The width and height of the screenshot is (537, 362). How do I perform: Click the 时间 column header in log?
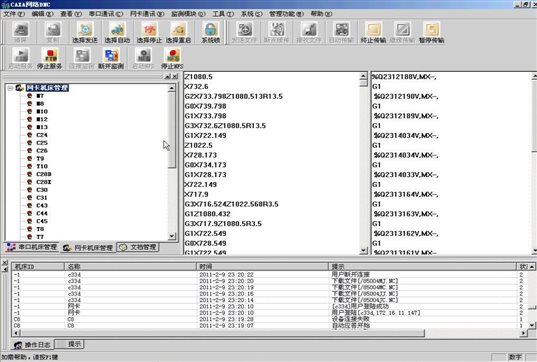(x=262, y=266)
